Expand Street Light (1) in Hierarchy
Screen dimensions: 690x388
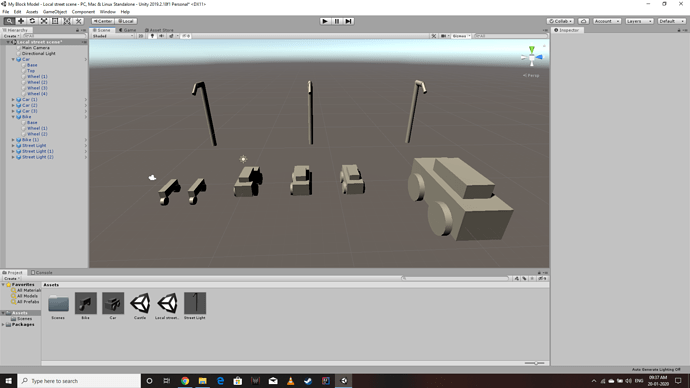point(13,151)
